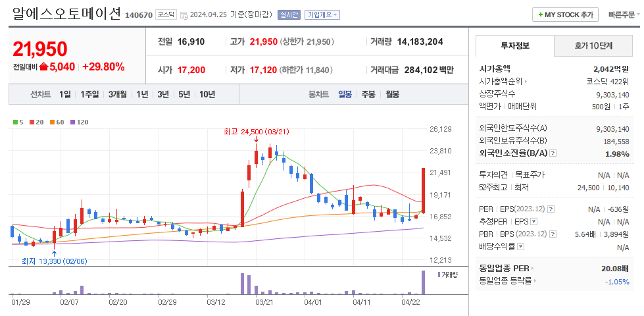Click the 코스닥 market badge
Image resolution: width=644 pixels, height=316 pixels.
coord(166,14)
